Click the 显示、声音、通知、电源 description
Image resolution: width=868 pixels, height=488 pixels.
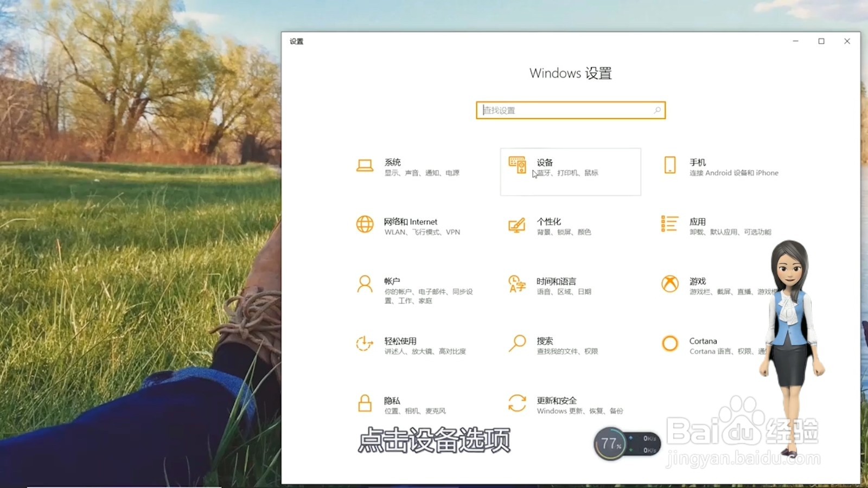[422, 173]
